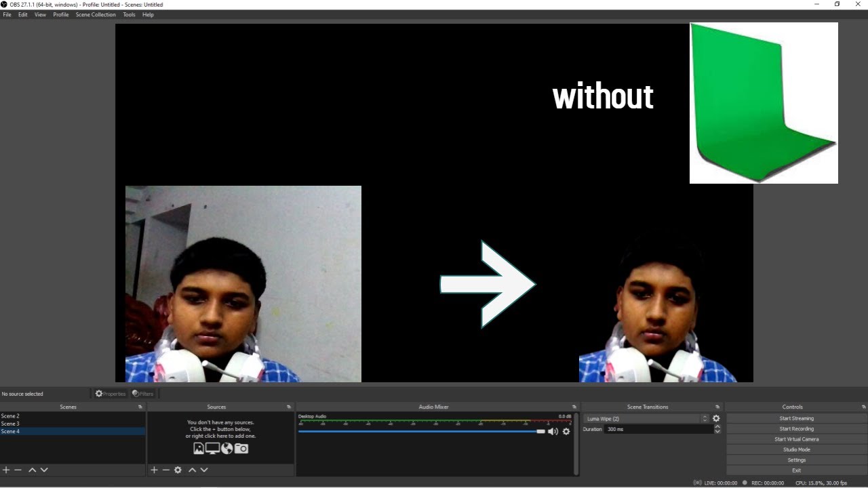Remove source using Sources minus icon
This screenshot has height=488, width=868.
[165, 470]
